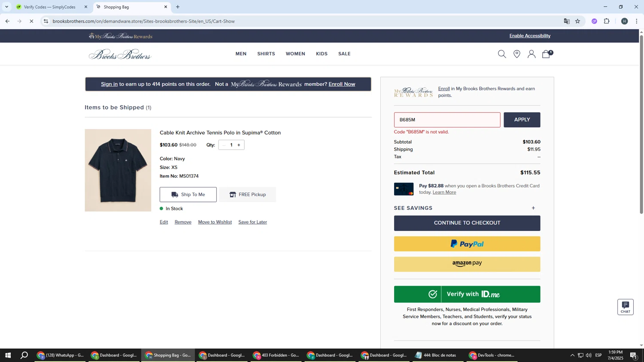Open the Chat widget icon
This screenshot has width=644, height=362.
[626, 307]
